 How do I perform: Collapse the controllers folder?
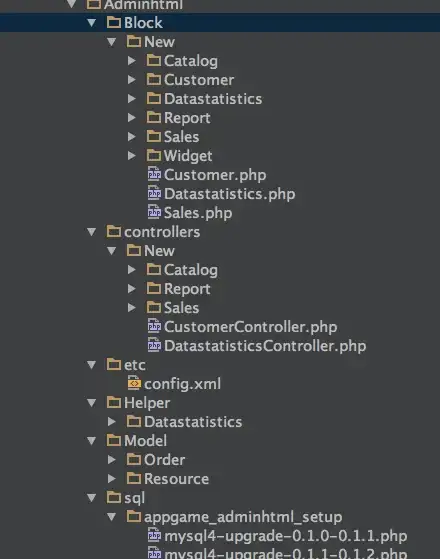pyautogui.click(x=92, y=232)
